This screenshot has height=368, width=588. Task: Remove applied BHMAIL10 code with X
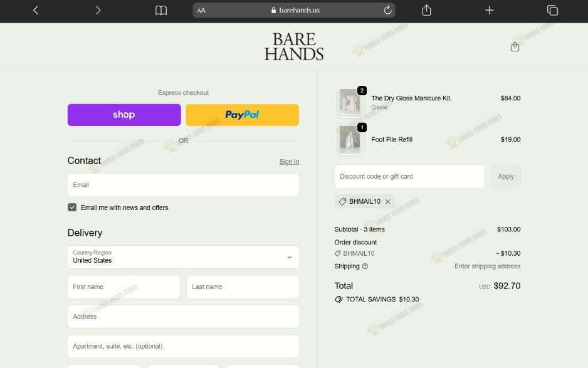[388, 202]
